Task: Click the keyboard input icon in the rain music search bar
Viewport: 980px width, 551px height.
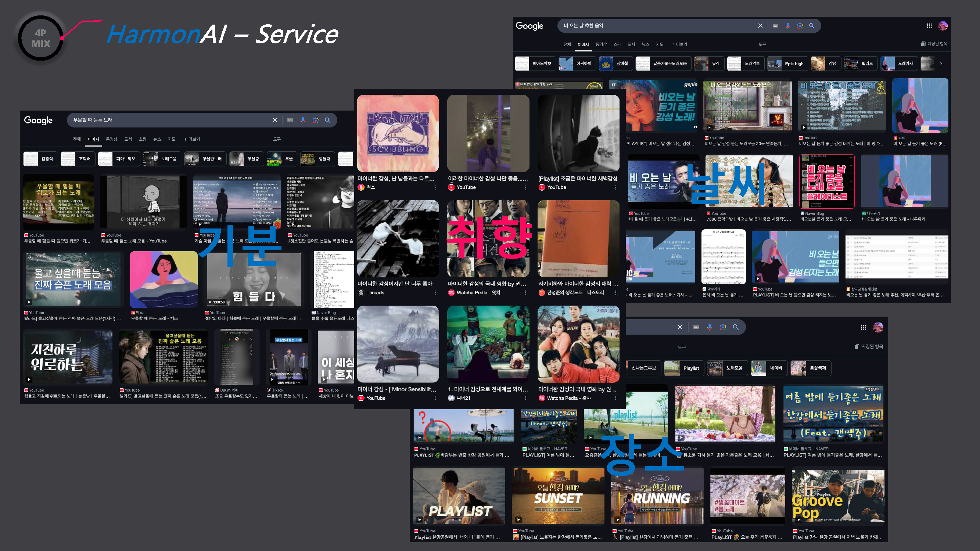Action: [x=775, y=25]
